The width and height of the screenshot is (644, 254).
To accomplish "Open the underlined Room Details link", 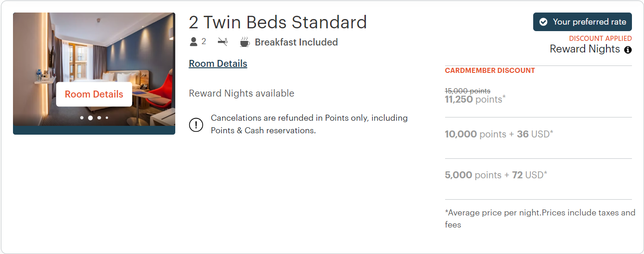I will pos(218,64).
